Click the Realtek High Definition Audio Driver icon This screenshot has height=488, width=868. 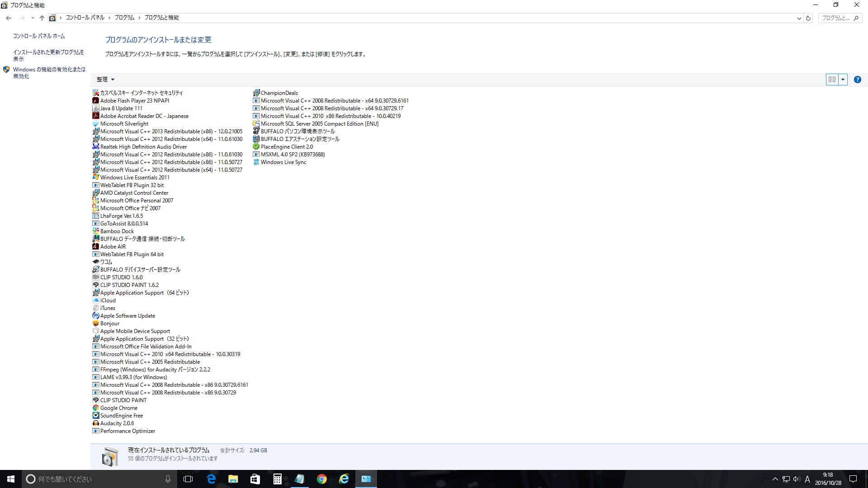point(96,147)
